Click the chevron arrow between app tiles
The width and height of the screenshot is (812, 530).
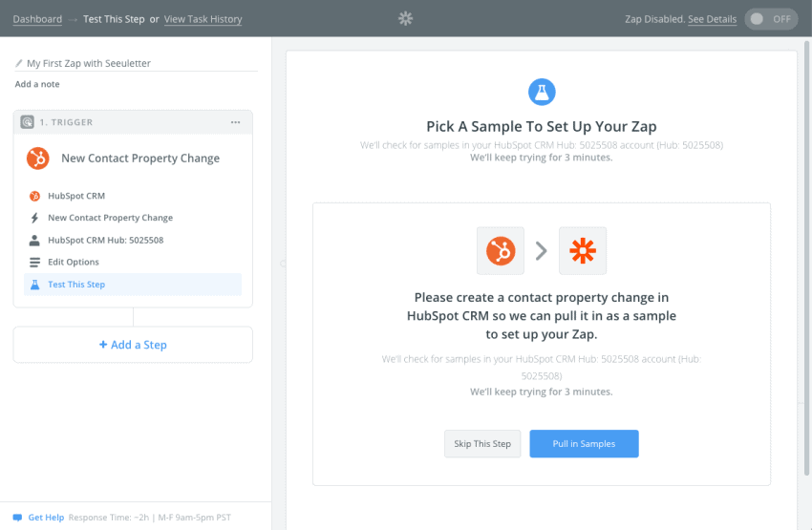point(541,251)
